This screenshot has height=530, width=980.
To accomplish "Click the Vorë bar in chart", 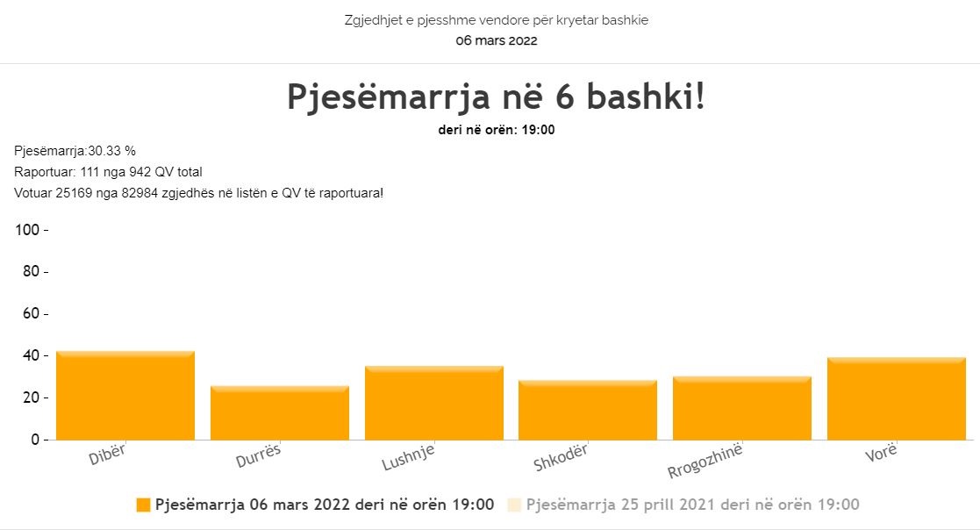I will (897, 398).
